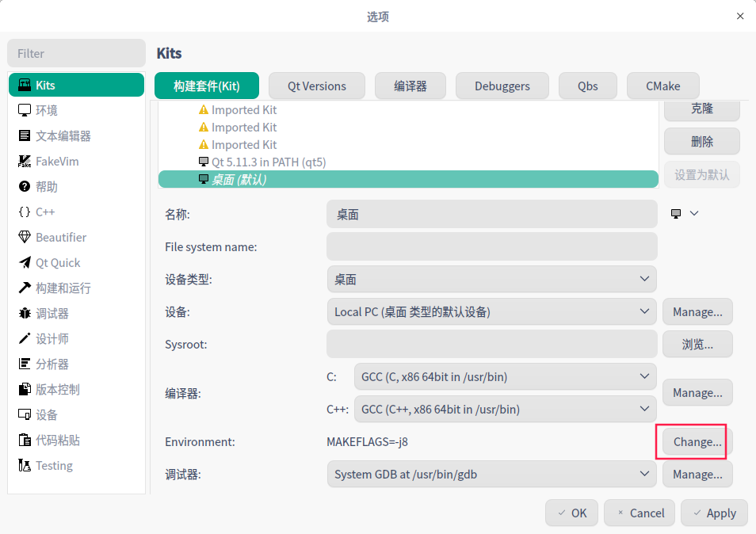The image size is (756, 534).
Task: Open the Testing flask icon
Action: 25,466
